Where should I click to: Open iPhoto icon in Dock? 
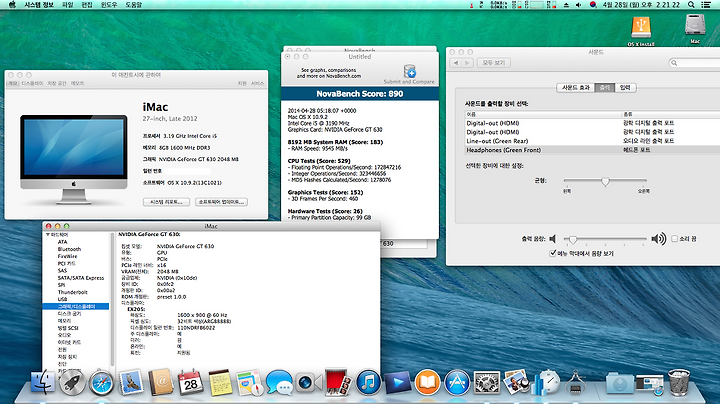(516, 382)
